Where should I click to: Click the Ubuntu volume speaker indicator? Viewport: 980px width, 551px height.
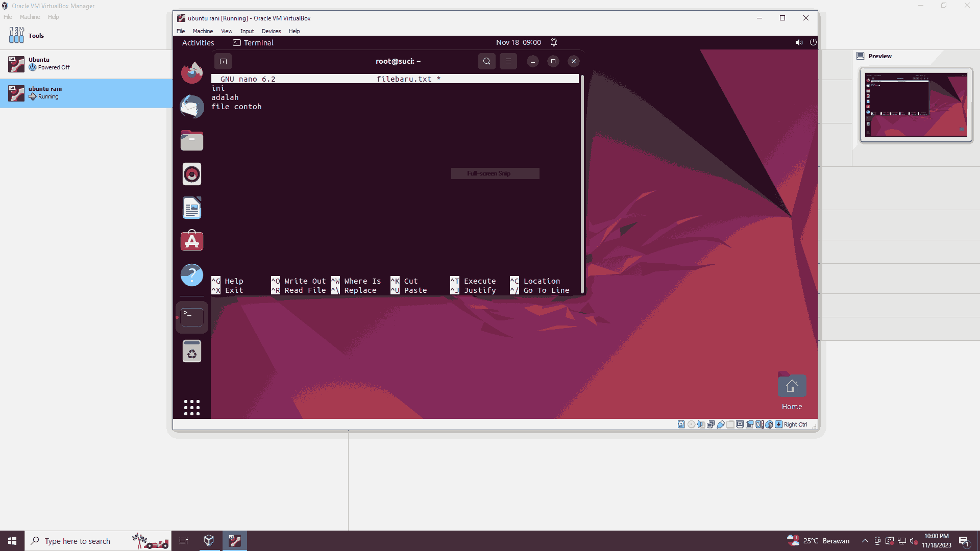tap(799, 42)
